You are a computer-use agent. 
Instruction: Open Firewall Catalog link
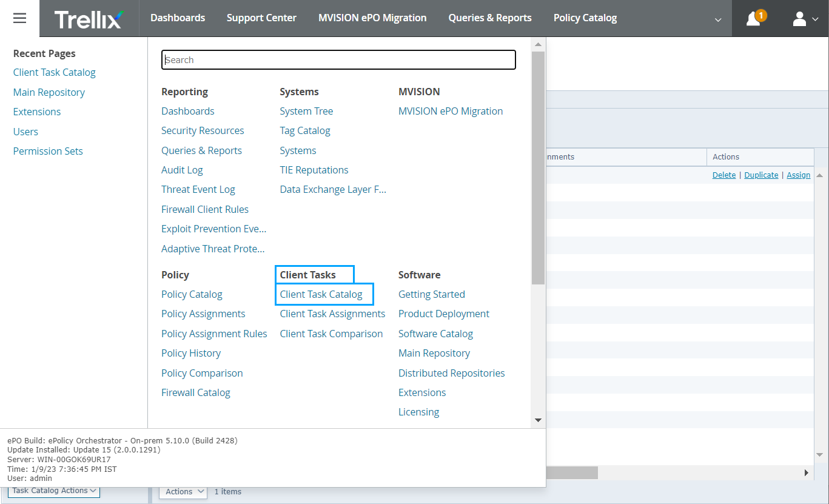pos(196,392)
